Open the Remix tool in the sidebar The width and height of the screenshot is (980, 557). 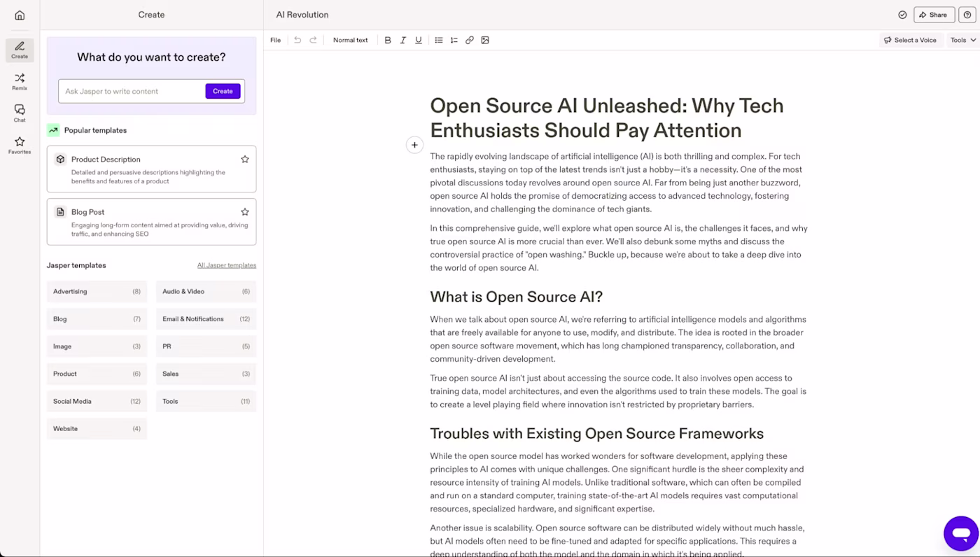pyautogui.click(x=19, y=82)
